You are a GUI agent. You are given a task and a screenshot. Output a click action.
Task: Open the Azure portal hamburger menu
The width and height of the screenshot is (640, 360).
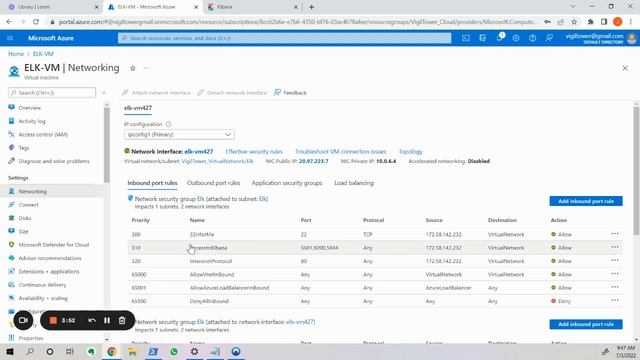click(10, 38)
